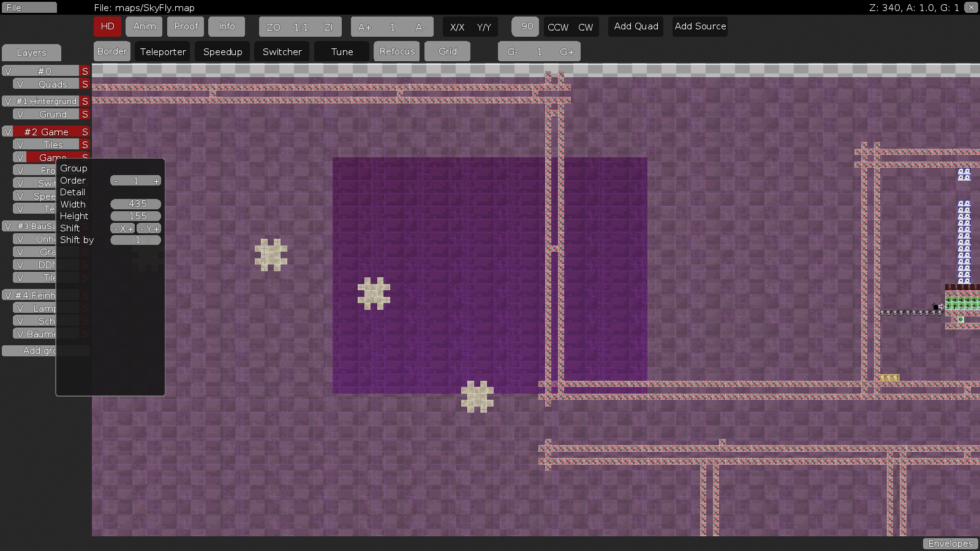Viewport: 980px width, 551px height.
Task: Click the Add Quad button
Action: [x=635, y=26]
